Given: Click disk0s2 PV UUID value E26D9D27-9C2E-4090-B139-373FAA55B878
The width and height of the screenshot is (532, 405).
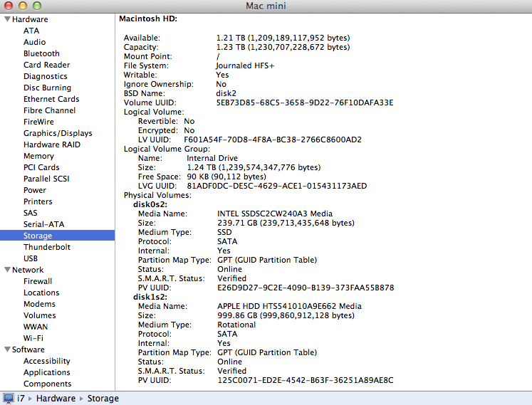Looking at the screenshot, I should pyautogui.click(x=306, y=288).
